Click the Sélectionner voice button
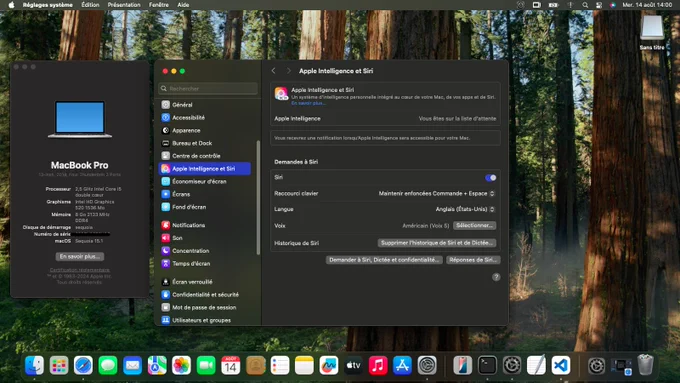 [474, 226]
